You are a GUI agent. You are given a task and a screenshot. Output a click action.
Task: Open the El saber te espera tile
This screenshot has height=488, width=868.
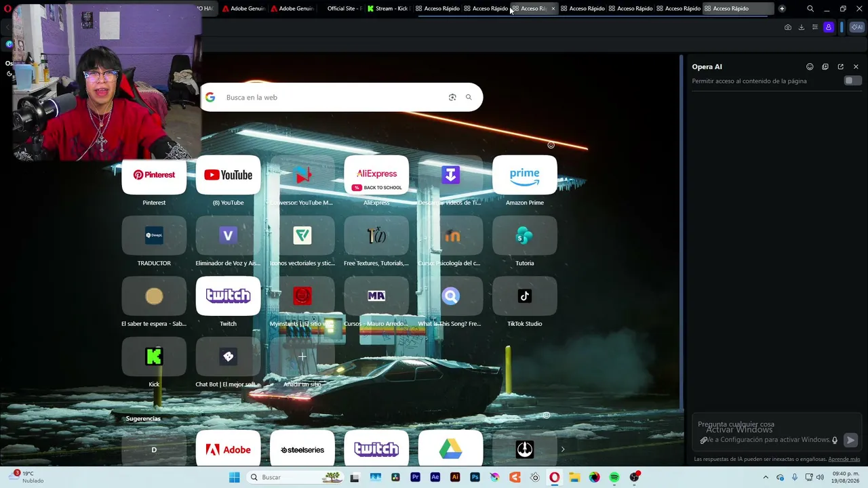pyautogui.click(x=154, y=296)
